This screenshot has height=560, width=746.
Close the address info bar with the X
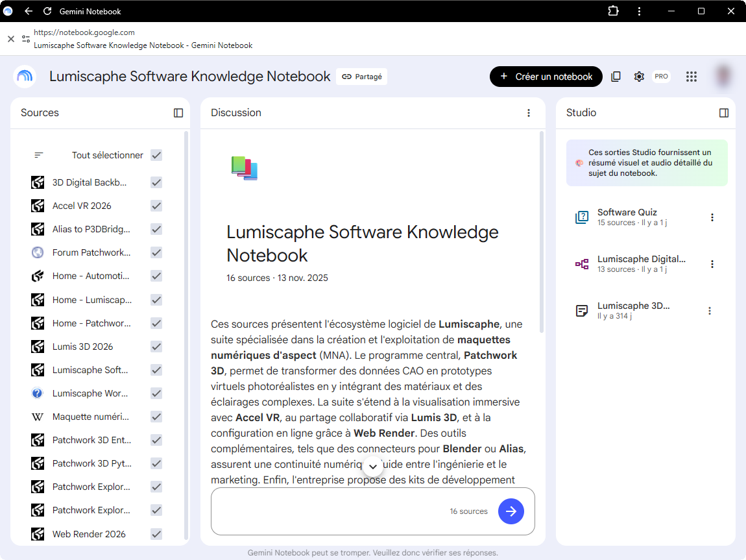pyautogui.click(x=11, y=39)
